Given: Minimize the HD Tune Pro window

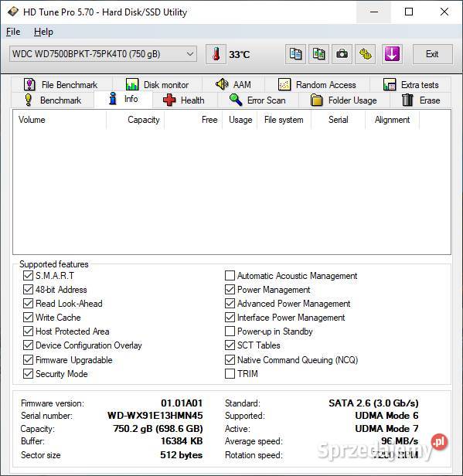Looking at the screenshot, I should click(x=374, y=12).
